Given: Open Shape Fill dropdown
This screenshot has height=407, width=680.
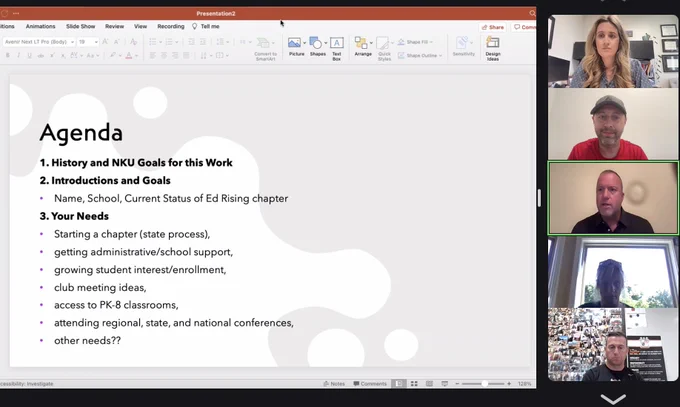Looking at the screenshot, I should click(415, 42).
